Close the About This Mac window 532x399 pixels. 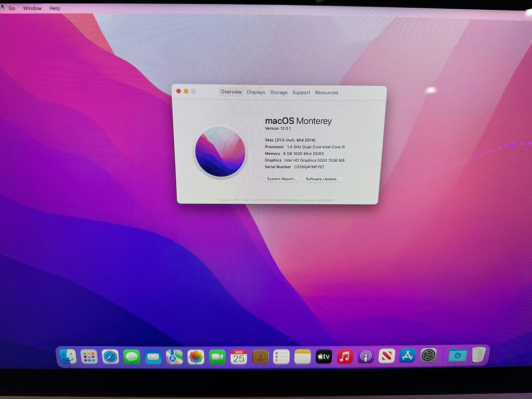click(x=179, y=91)
